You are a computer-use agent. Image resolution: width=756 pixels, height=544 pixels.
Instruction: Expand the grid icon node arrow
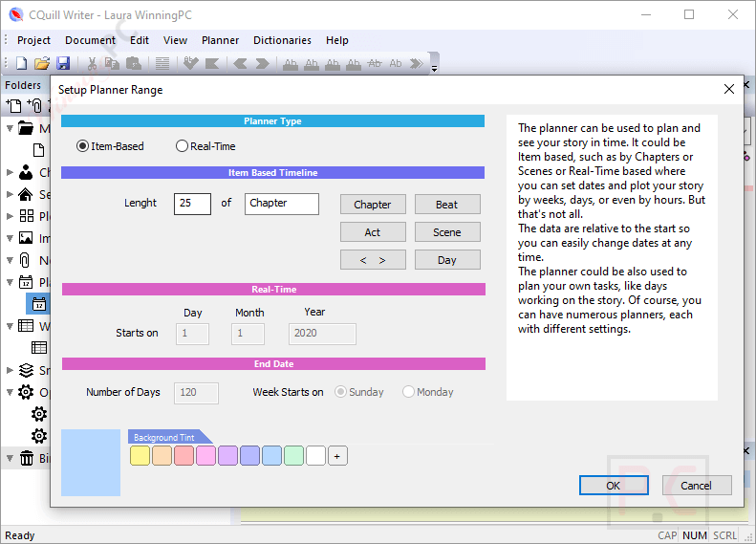[x=10, y=216]
